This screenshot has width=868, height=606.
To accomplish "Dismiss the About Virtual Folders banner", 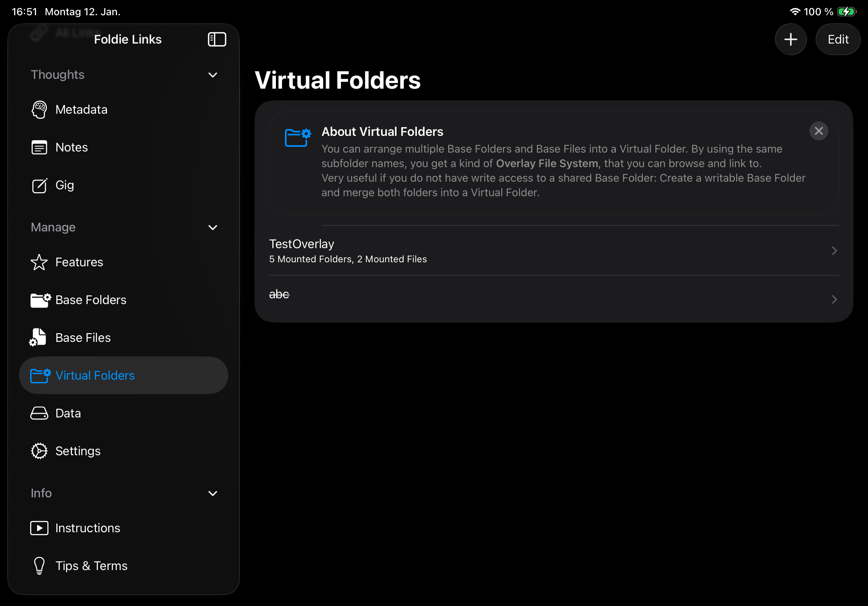I will click(819, 131).
